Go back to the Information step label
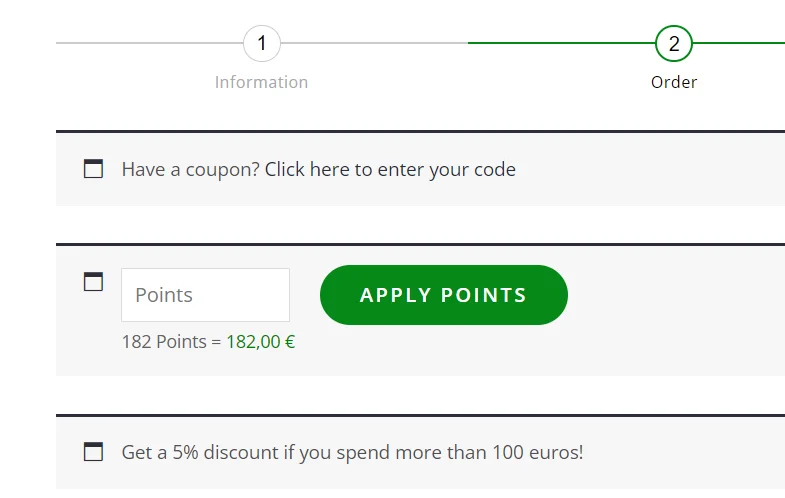The image size is (785, 498). pyautogui.click(x=261, y=82)
